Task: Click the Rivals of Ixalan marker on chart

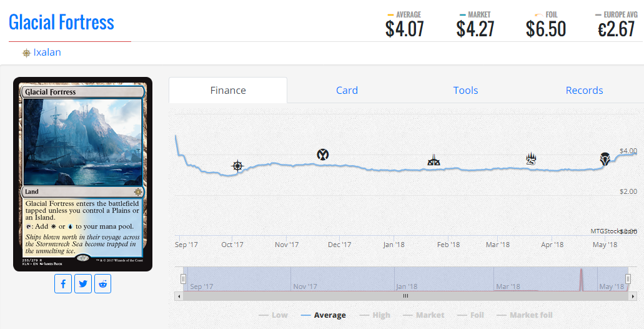Action: [x=433, y=160]
